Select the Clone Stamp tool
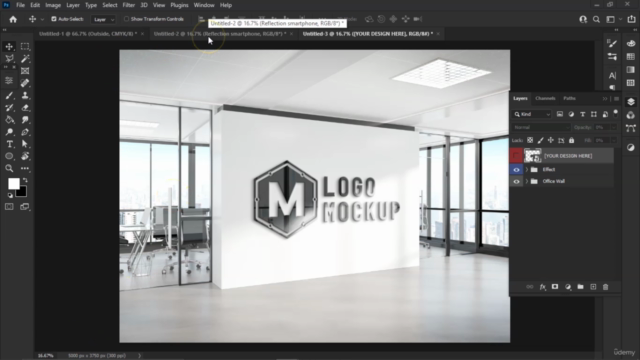This screenshot has width=640, height=360. pyautogui.click(x=25, y=96)
